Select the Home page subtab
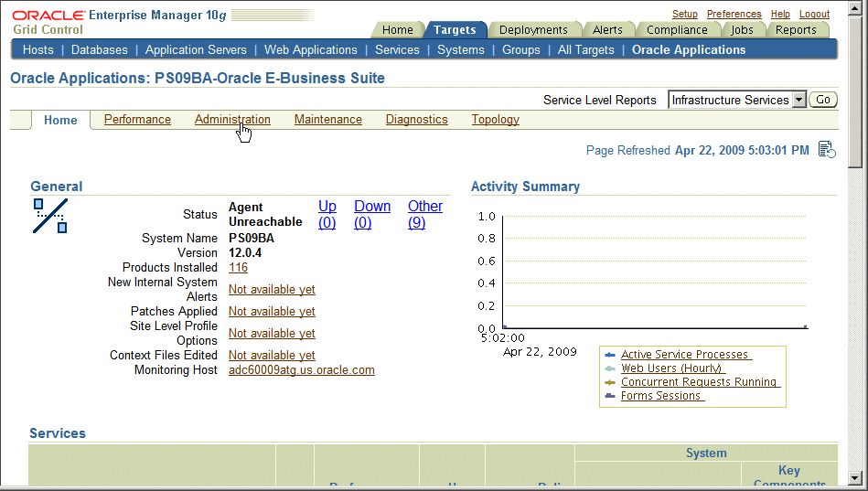This screenshot has width=868, height=491. point(60,120)
